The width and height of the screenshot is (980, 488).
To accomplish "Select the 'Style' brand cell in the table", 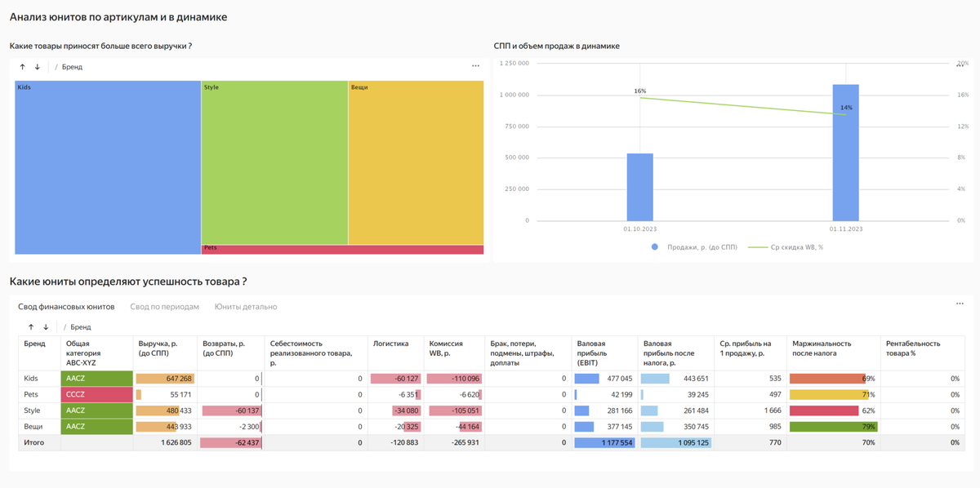I will point(39,410).
